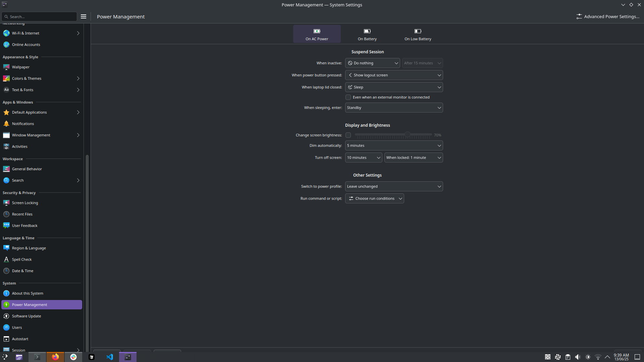Switch to the On Low Battery tab
This screenshot has height=362, width=644.
pyautogui.click(x=418, y=34)
